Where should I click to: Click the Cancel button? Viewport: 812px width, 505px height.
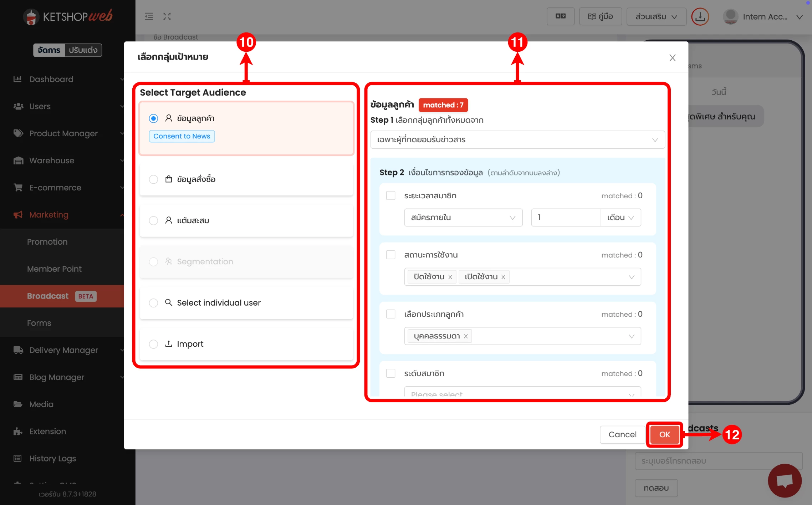tap(622, 434)
